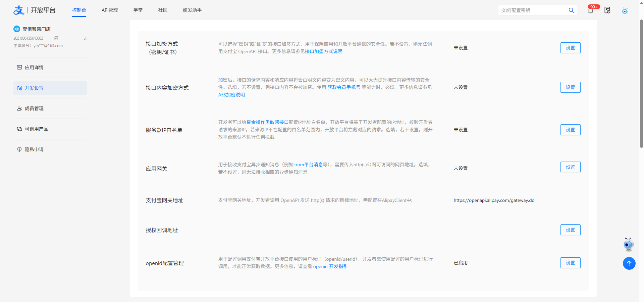Click 未设置 status in 接口内容加密方式 row
The height and width of the screenshot is (302, 644).
pos(461,87)
